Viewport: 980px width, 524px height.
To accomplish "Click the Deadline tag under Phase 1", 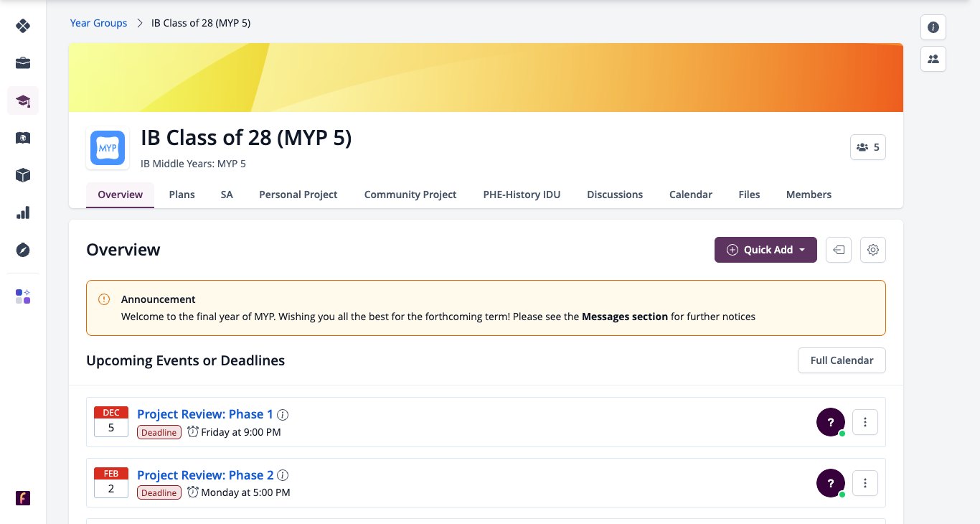I will tap(159, 432).
